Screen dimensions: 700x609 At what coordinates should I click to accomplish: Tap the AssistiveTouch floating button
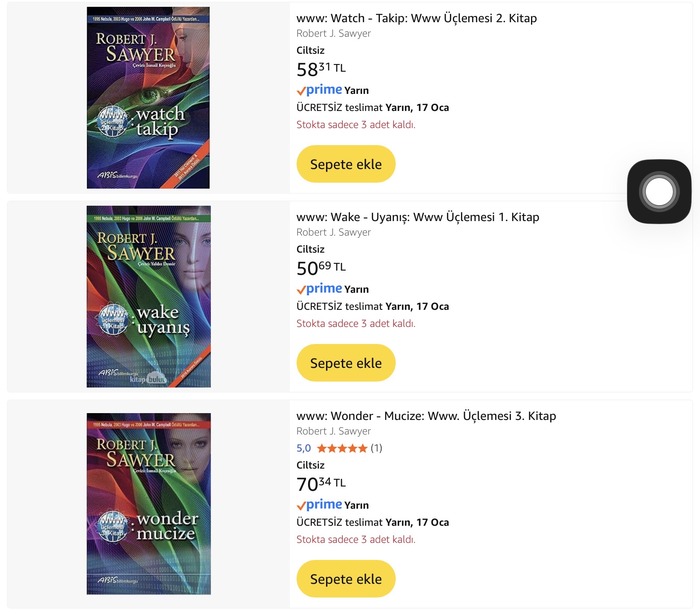tap(659, 191)
